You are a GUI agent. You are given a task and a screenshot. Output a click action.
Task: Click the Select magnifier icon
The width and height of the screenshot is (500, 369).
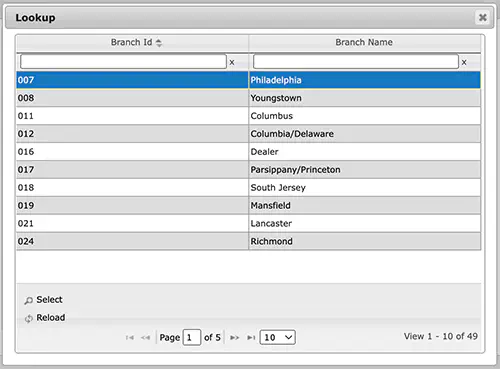pyautogui.click(x=29, y=300)
